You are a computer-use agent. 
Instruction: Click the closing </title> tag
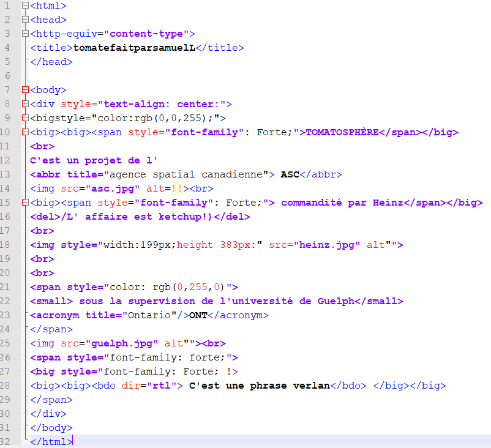coord(220,48)
